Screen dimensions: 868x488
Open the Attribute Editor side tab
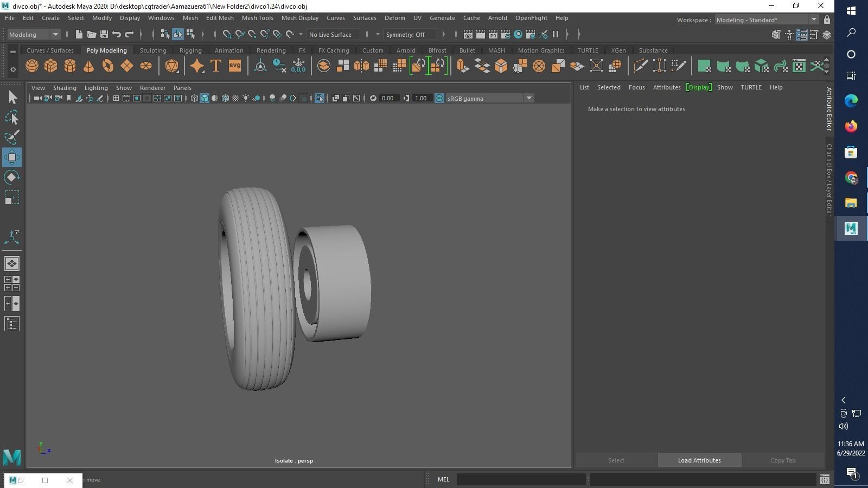click(829, 108)
